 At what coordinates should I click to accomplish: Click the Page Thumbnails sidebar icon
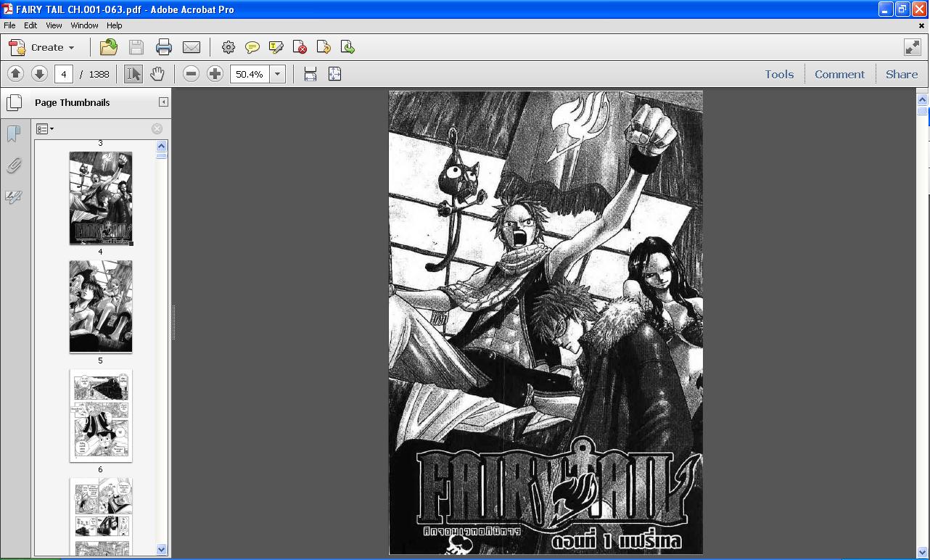[14, 102]
